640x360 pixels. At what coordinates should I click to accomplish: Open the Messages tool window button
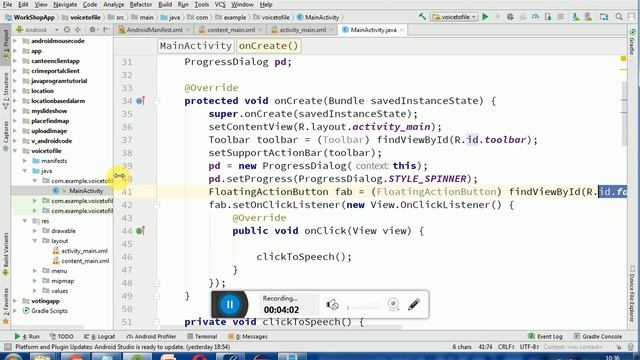248,337
